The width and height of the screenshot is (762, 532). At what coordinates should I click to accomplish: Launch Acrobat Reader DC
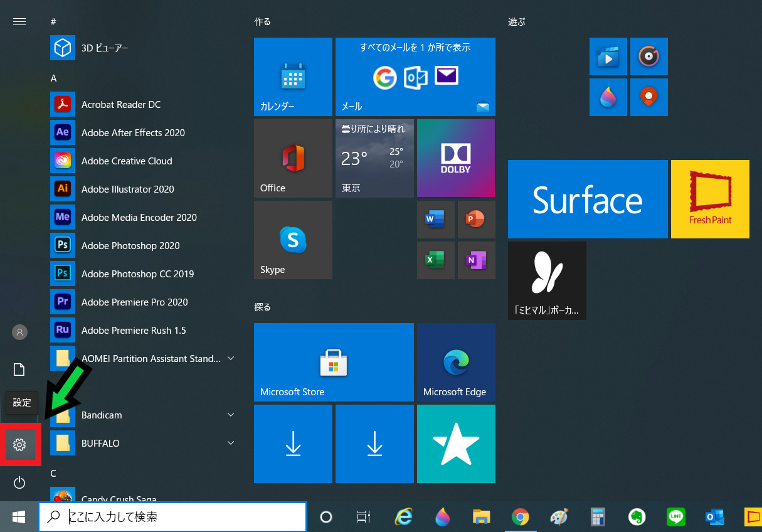[141, 104]
